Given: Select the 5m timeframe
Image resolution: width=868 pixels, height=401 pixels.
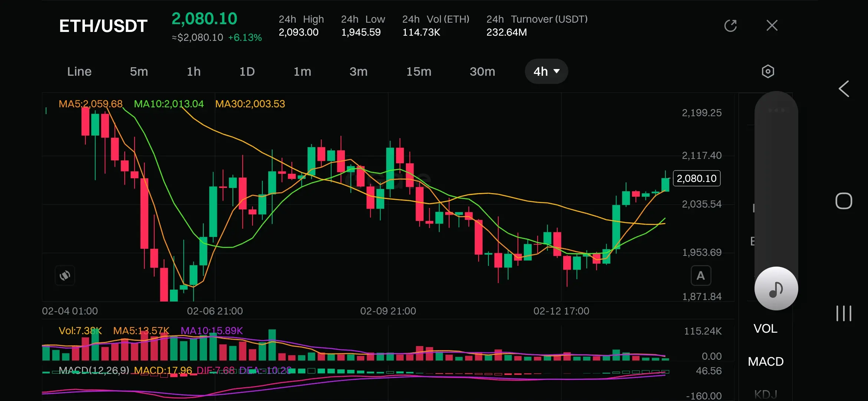Looking at the screenshot, I should [139, 71].
